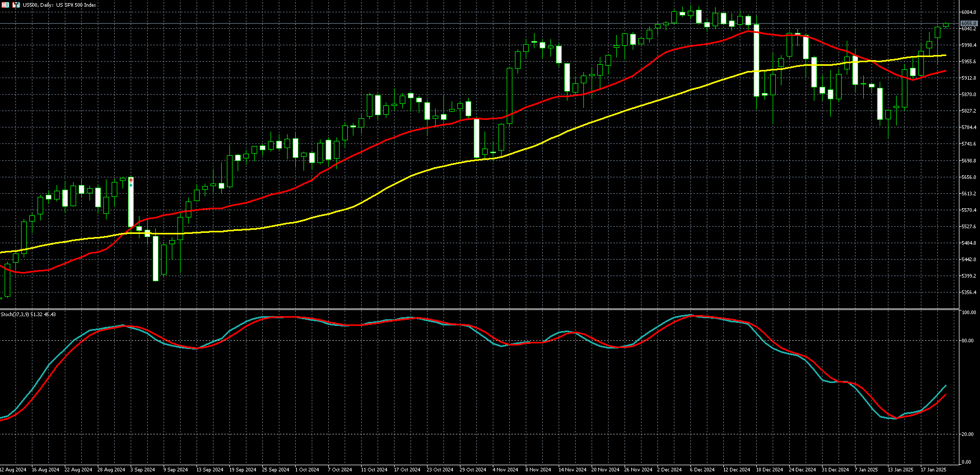Click the floppy-disk style icon beside US500 title
980x475 pixels.
coord(16,5)
